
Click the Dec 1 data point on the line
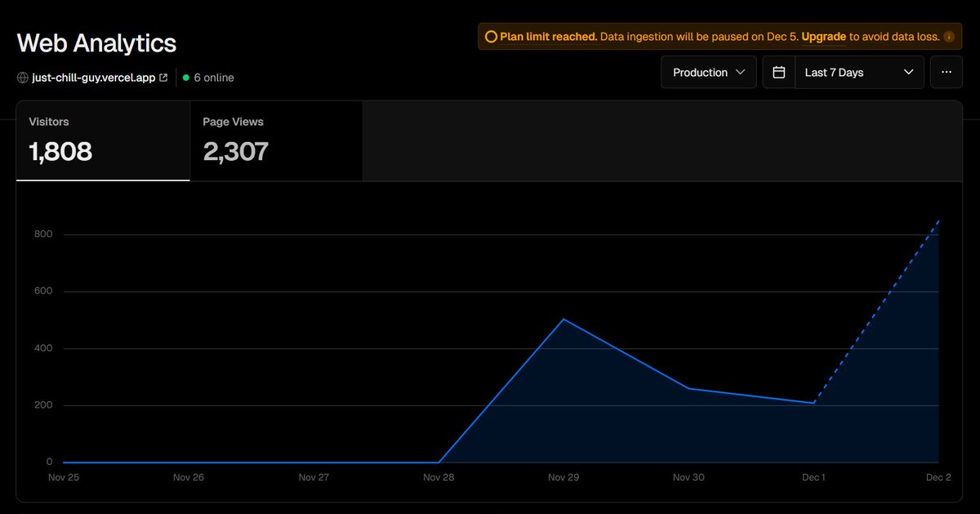click(x=813, y=403)
